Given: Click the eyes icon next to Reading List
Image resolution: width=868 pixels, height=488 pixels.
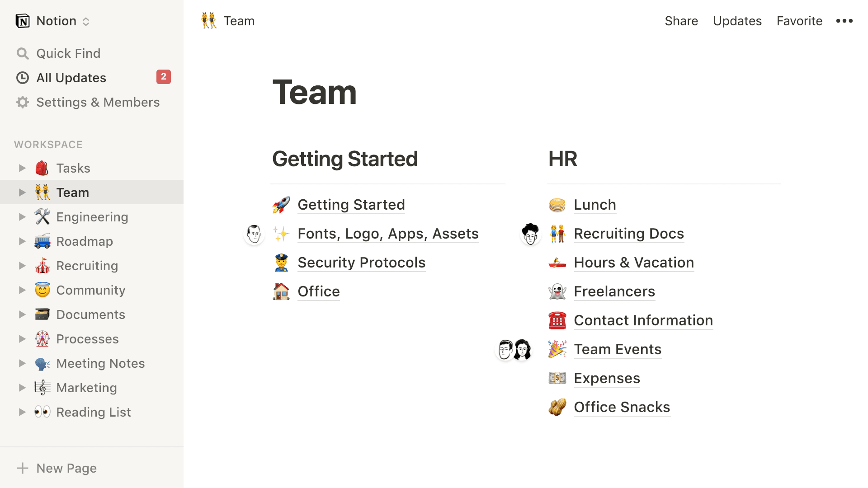Looking at the screenshot, I should pyautogui.click(x=42, y=412).
